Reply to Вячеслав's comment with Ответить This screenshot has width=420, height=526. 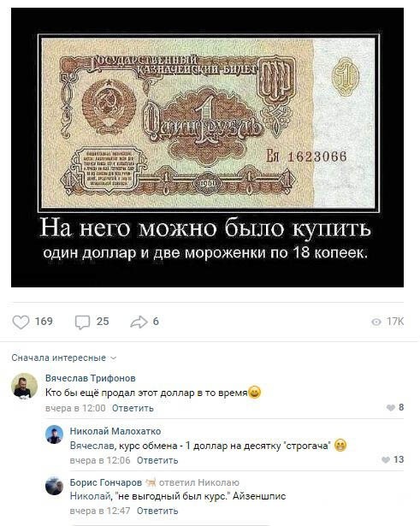133,408
